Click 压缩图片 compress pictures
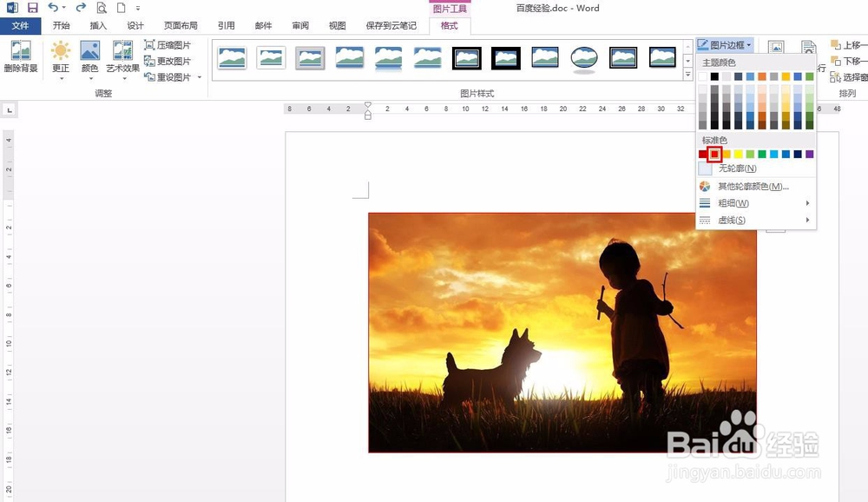The image size is (868, 502). pyautogui.click(x=168, y=45)
